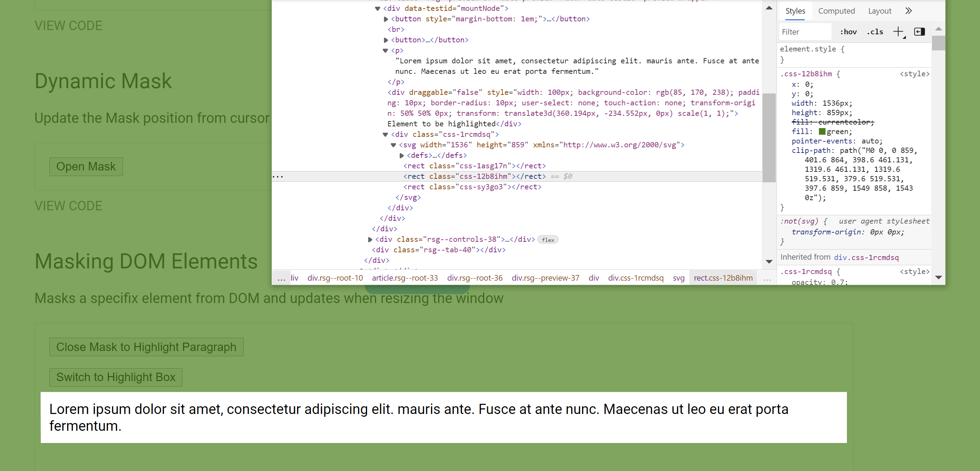980x471 pixels.
Task: Select div.css-1rcmdsq in the breadcrumb bar
Action: [x=636, y=278]
